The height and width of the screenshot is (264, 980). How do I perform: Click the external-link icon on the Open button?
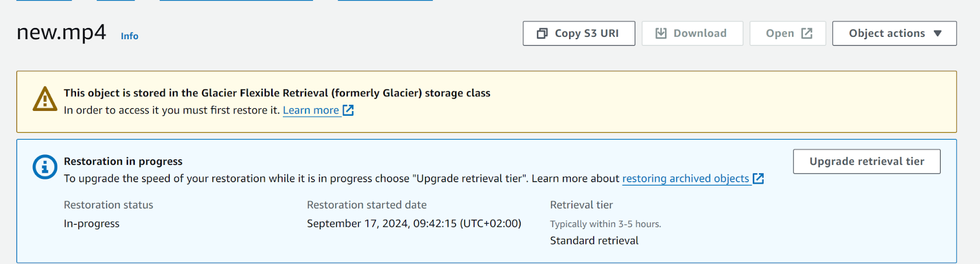[x=807, y=34]
